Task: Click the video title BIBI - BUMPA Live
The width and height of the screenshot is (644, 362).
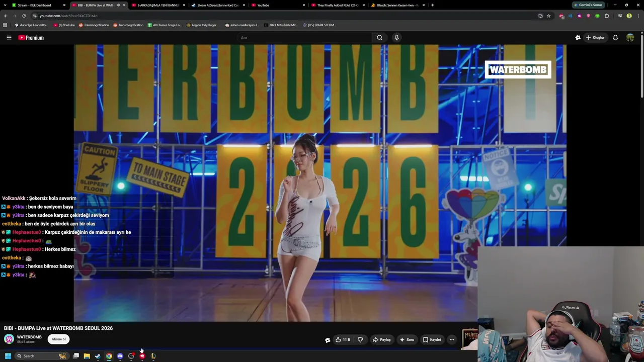Action: (58, 328)
